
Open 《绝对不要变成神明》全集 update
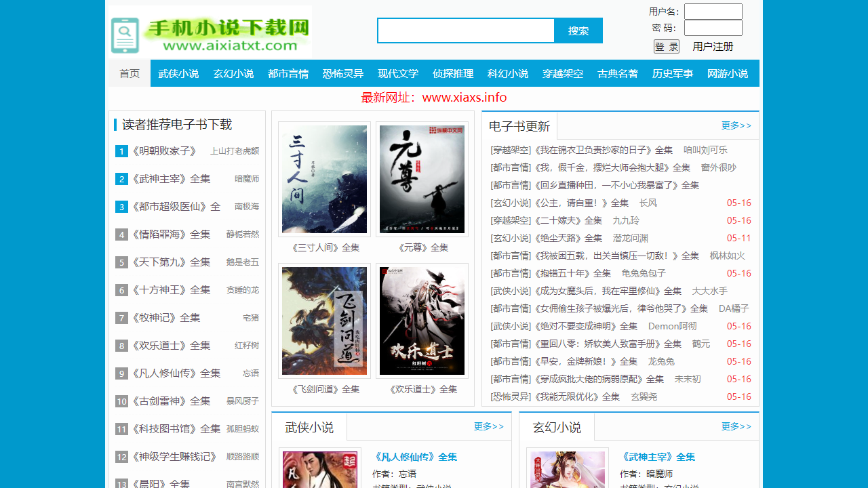pyautogui.click(x=586, y=326)
